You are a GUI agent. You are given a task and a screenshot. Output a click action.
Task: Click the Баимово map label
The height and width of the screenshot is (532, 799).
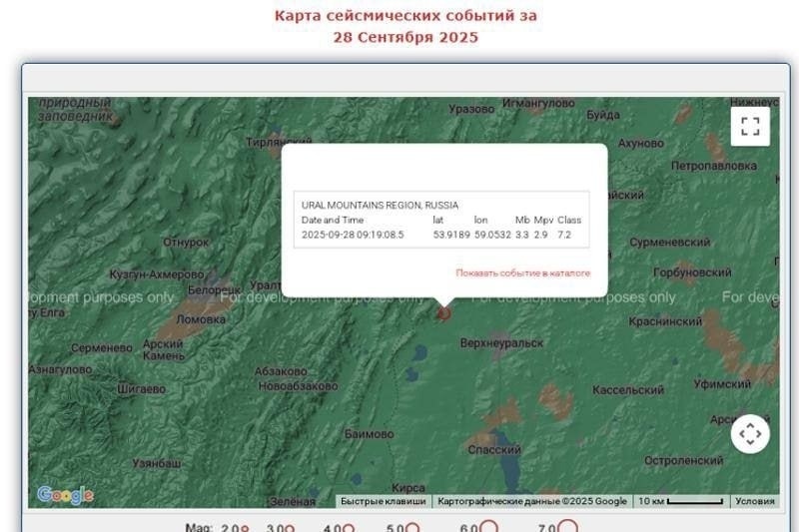pos(369,434)
